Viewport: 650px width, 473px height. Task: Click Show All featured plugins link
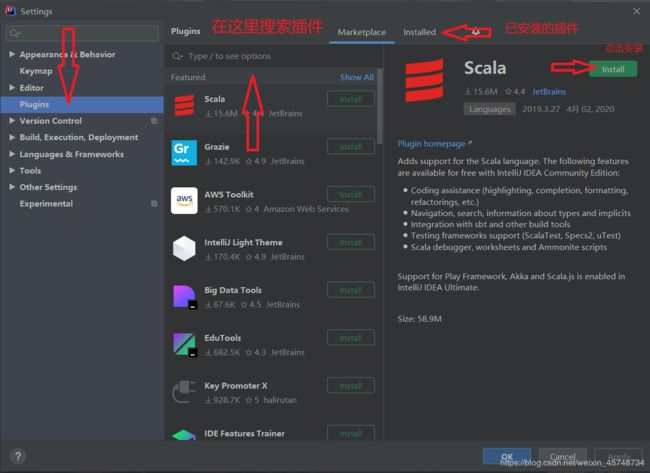(x=357, y=77)
